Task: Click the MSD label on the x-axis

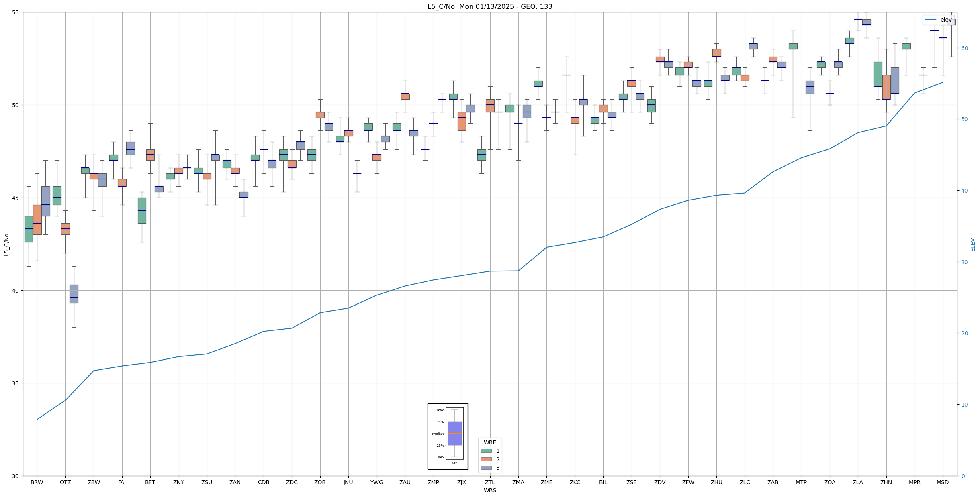Action: 943,482
